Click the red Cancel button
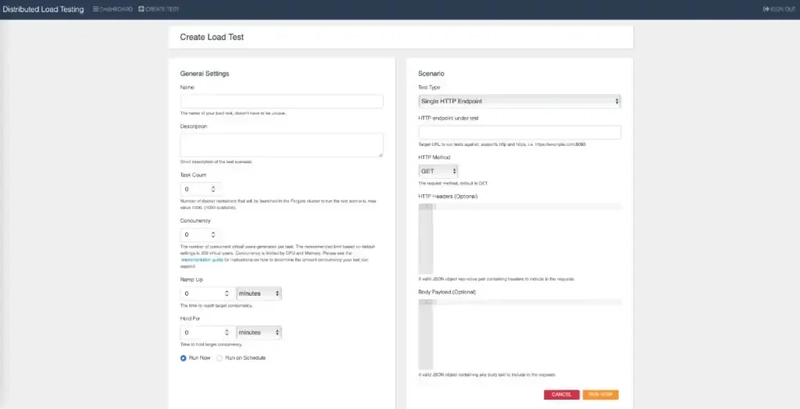The height and width of the screenshot is (409, 800). [561, 395]
